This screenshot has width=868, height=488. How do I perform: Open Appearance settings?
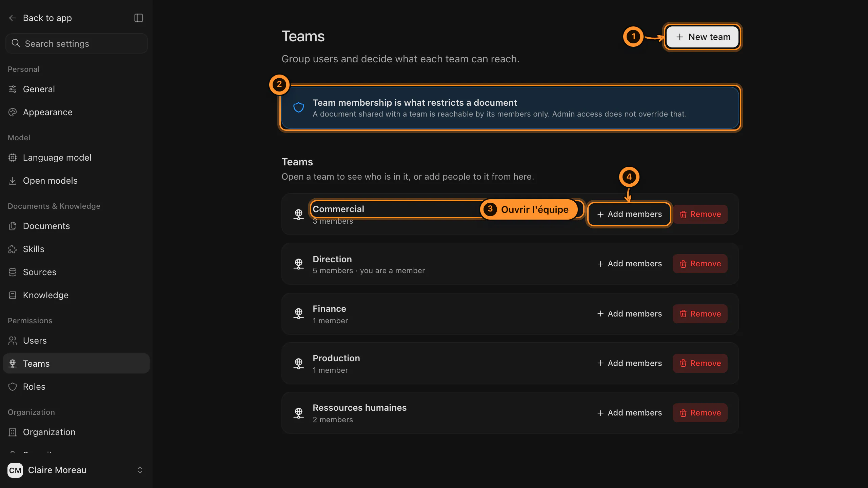pyautogui.click(x=76, y=112)
